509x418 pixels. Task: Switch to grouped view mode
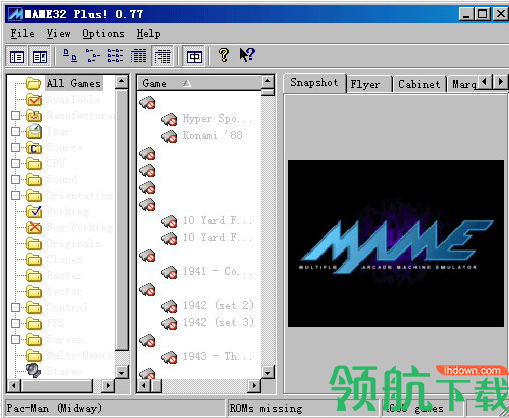tap(163, 56)
